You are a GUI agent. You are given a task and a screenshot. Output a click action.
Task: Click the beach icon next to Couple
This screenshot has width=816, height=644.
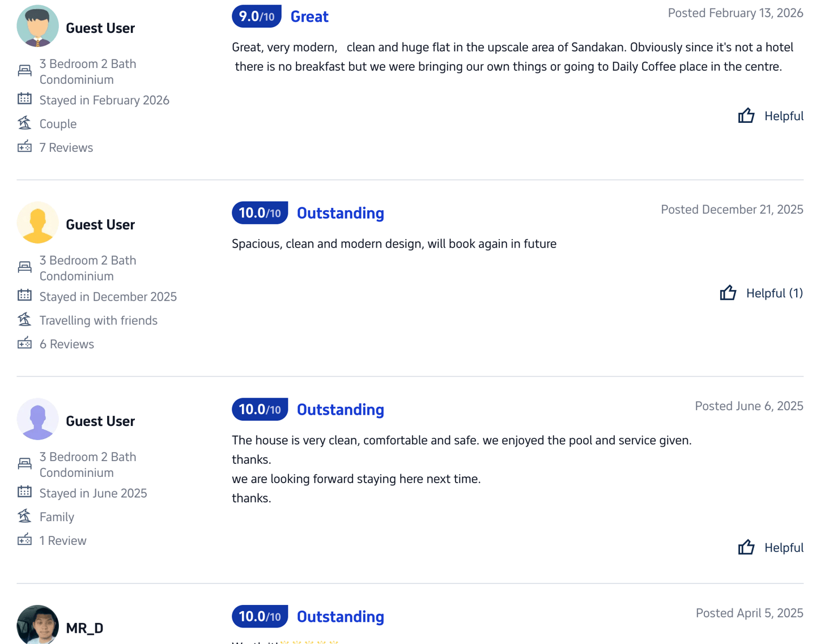point(24,122)
